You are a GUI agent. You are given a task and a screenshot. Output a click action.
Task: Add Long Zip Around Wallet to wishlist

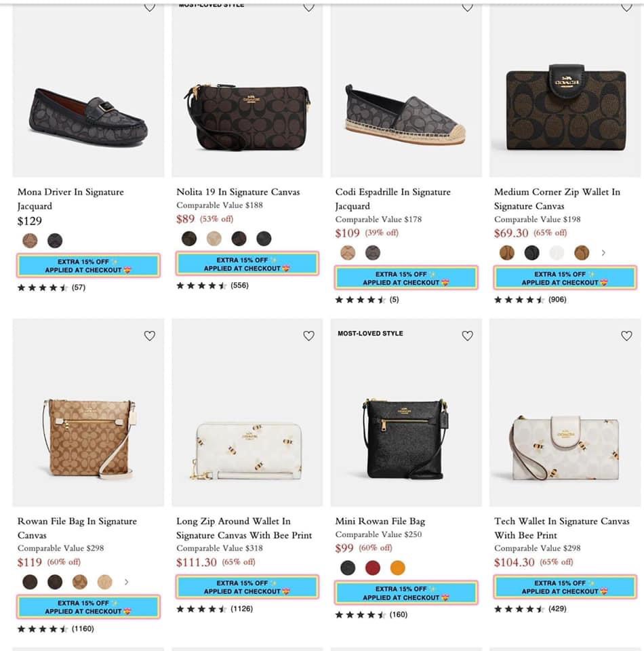[308, 336]
